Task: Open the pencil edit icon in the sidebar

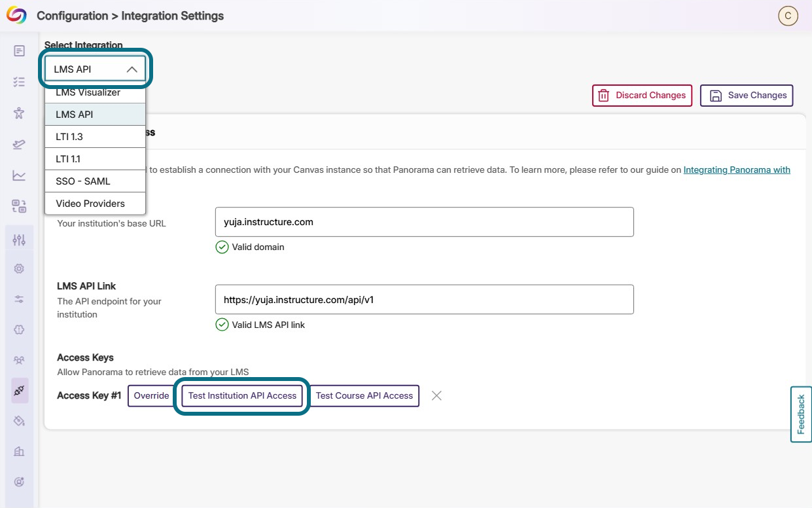Action: [x=19, y=145]
